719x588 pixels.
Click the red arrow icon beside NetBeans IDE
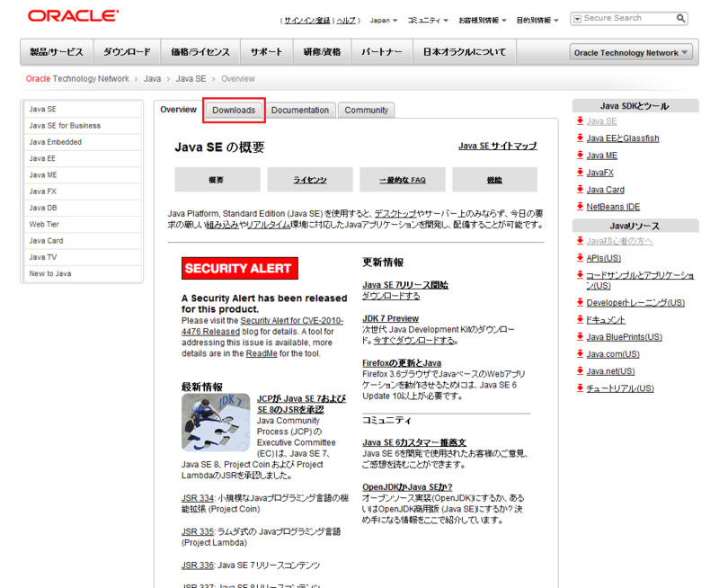click(x=580, y=206)
